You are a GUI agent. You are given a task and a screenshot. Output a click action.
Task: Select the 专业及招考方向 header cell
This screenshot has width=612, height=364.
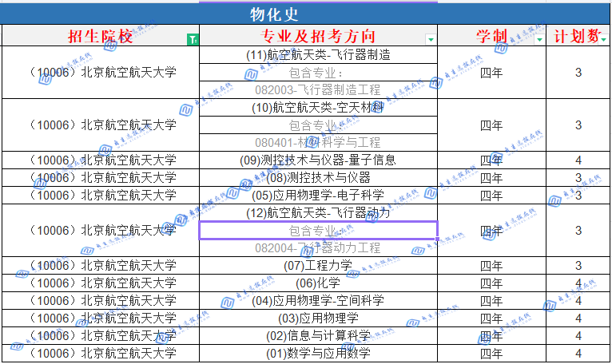[318, 35]
